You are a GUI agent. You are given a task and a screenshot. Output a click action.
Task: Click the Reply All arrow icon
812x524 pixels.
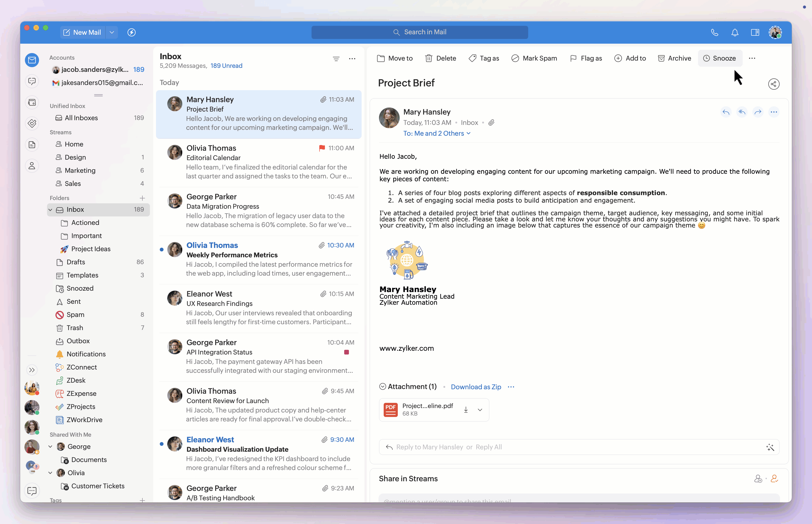coord(742,112)
